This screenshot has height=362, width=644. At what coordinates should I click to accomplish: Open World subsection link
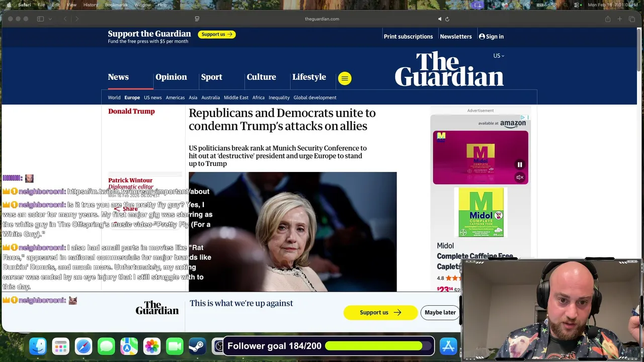114,98
